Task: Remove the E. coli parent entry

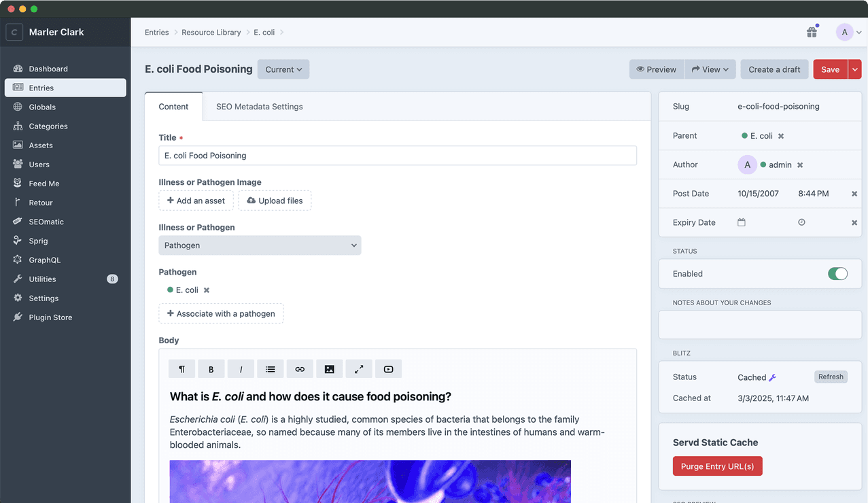Action: click(781, 136)
